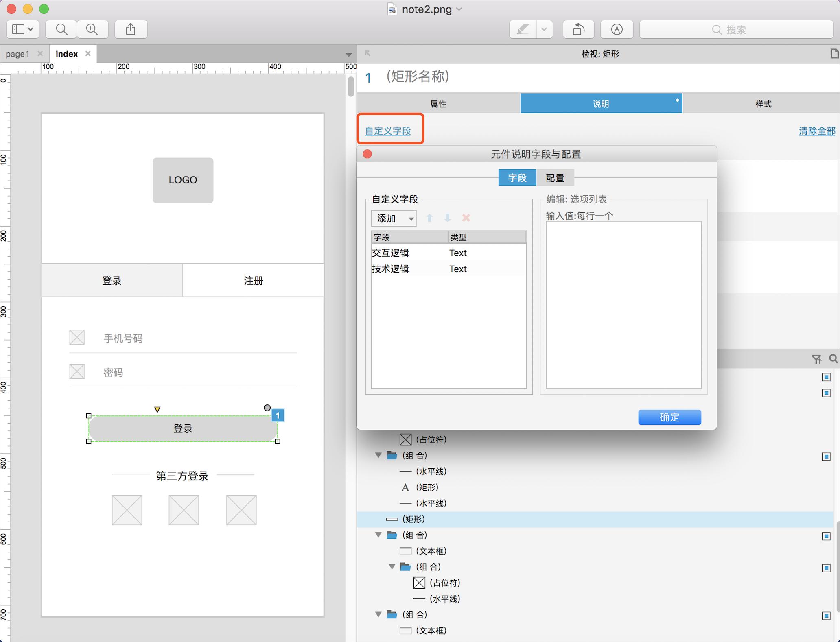Viewport: 840px width, 642px height.
Task: Click the zoom out magnifier icon
Action: tap(61, 29)
